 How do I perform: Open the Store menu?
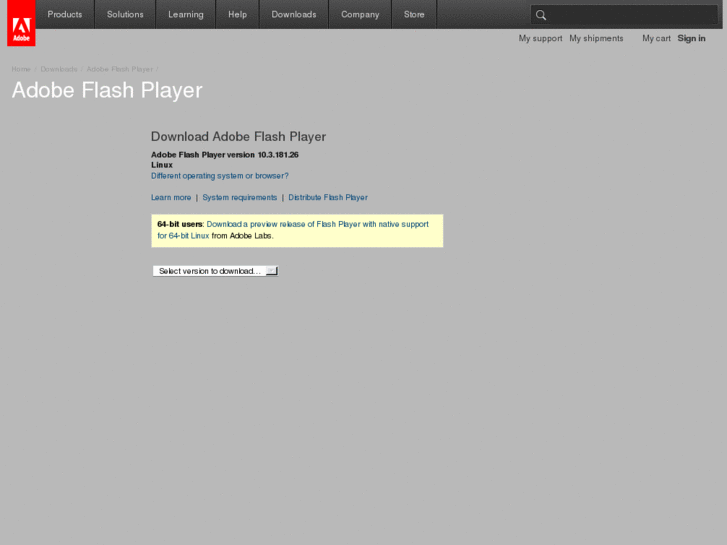[414, 14]
